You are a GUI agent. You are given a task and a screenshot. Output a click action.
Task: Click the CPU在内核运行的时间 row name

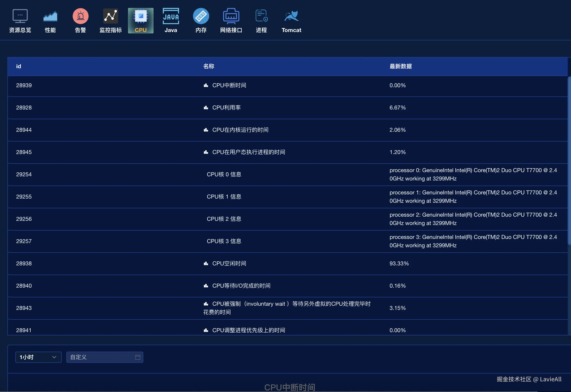[x=240, y=130]
